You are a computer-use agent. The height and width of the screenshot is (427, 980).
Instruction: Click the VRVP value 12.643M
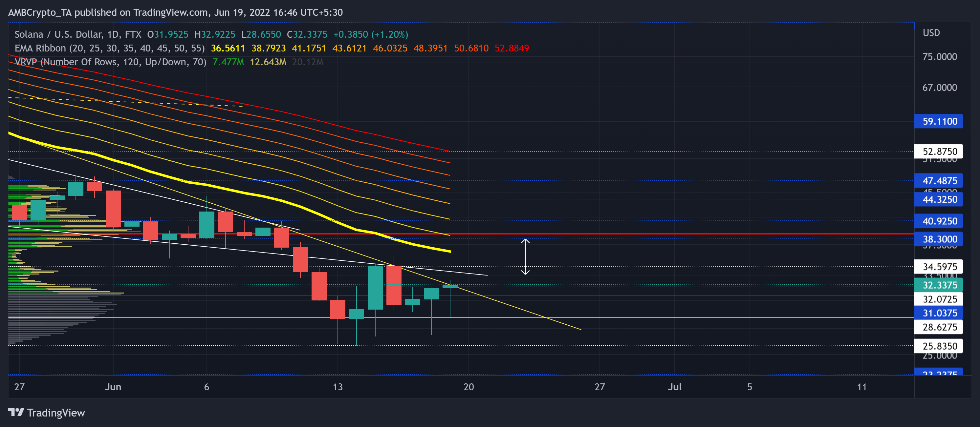(x=268, y=62)
